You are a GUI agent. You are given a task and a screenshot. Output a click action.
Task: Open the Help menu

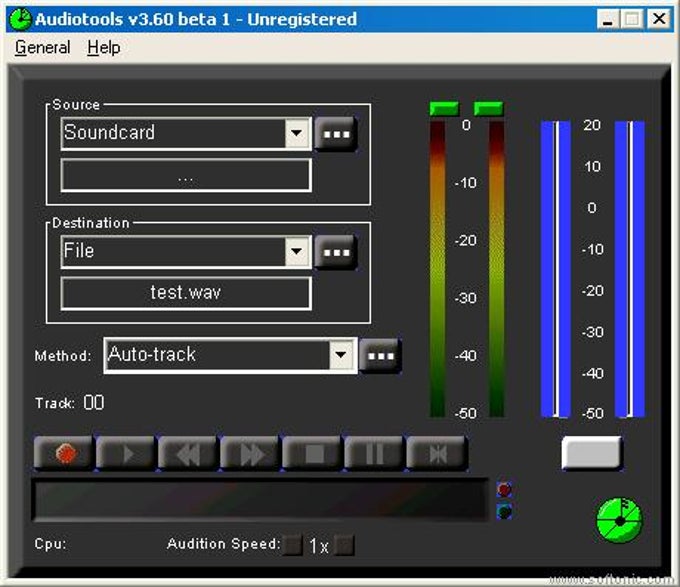(x=104, y=47)
